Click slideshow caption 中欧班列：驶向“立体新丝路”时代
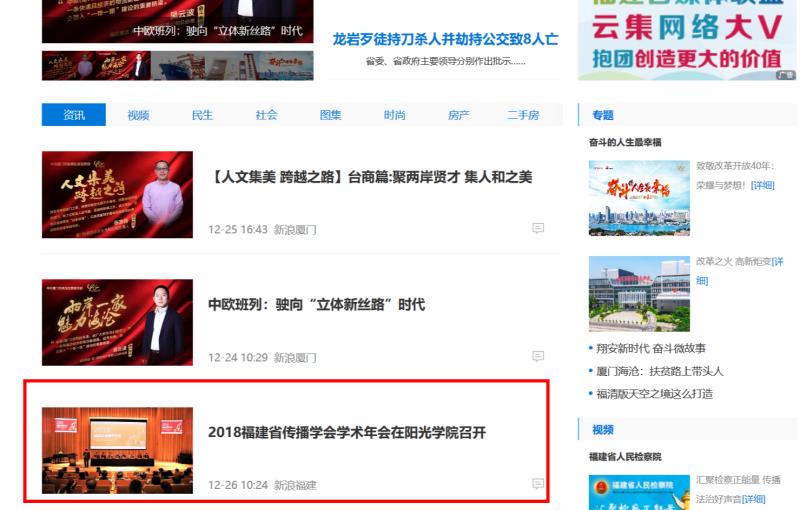The width and height of the screenshot is (800, 510). 218,31
